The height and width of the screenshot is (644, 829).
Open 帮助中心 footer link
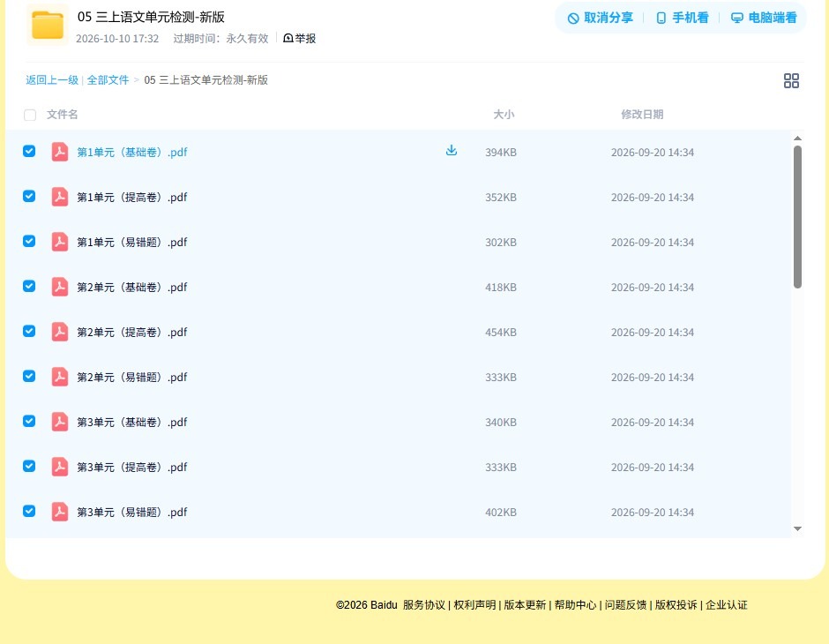click(575, 605)
